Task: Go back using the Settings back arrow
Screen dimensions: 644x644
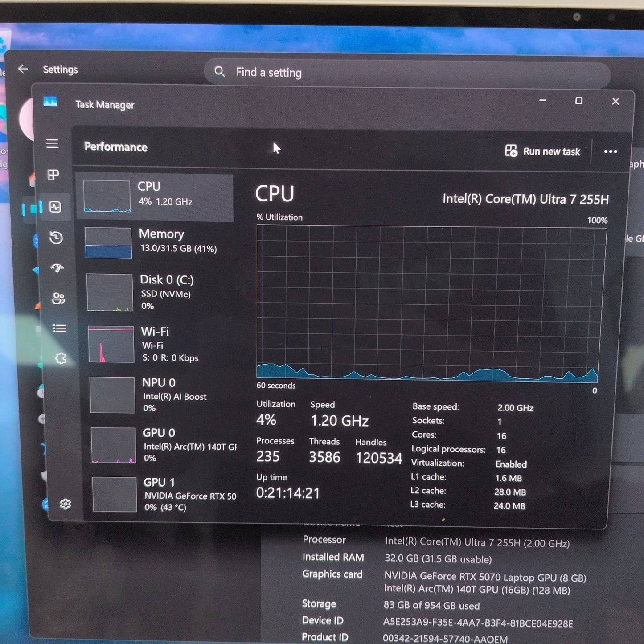Action: click(23, 69)
